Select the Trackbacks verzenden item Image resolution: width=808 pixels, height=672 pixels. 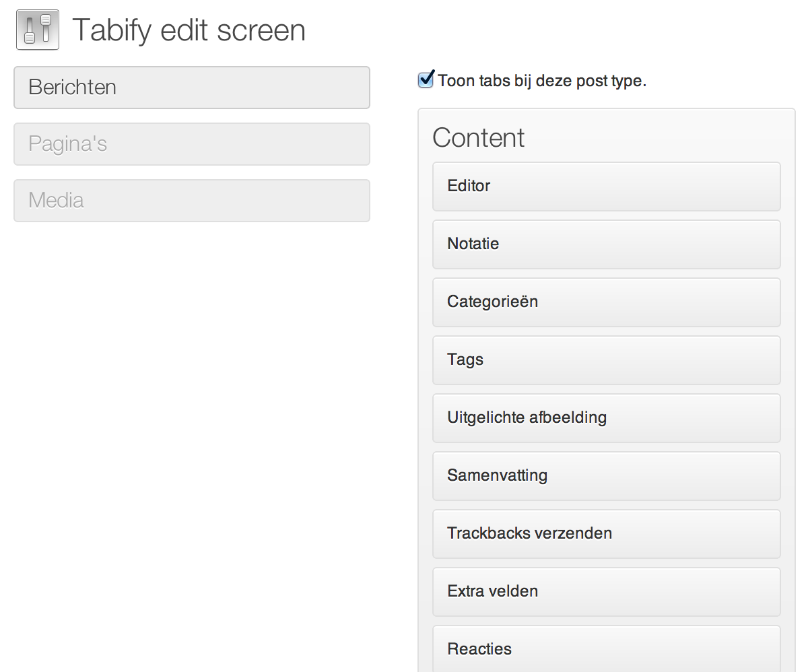click(606, 534)
